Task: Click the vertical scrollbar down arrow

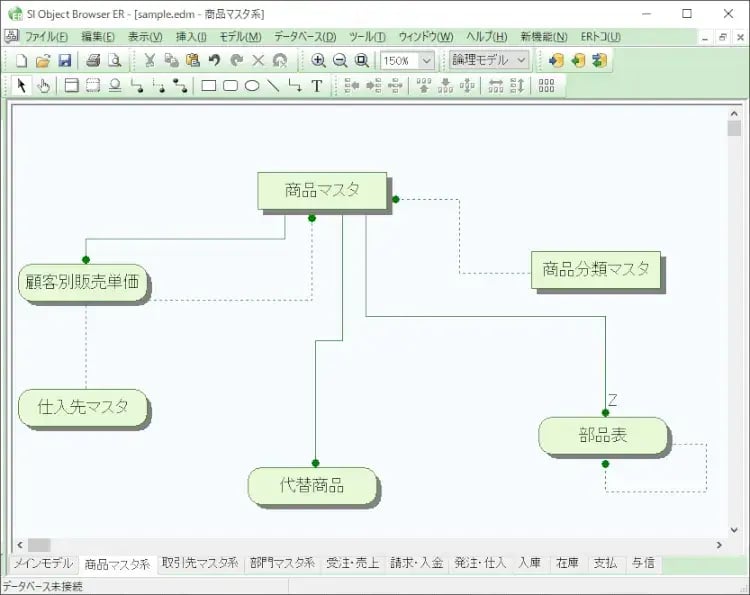Action: tap(734, 529)
